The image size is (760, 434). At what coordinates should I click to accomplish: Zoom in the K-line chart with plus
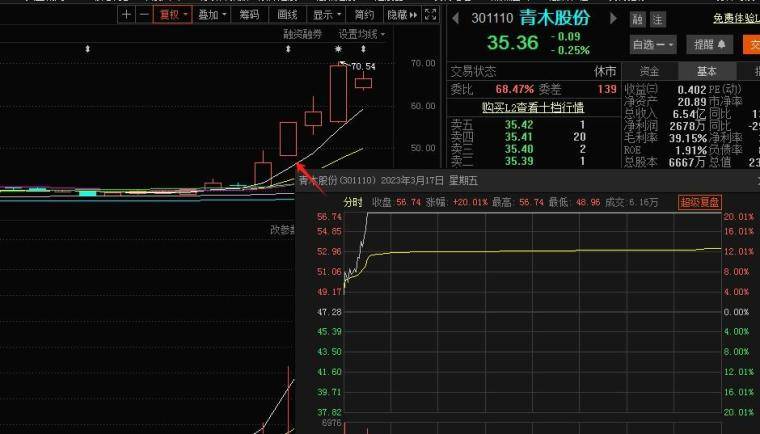[127, 15]
